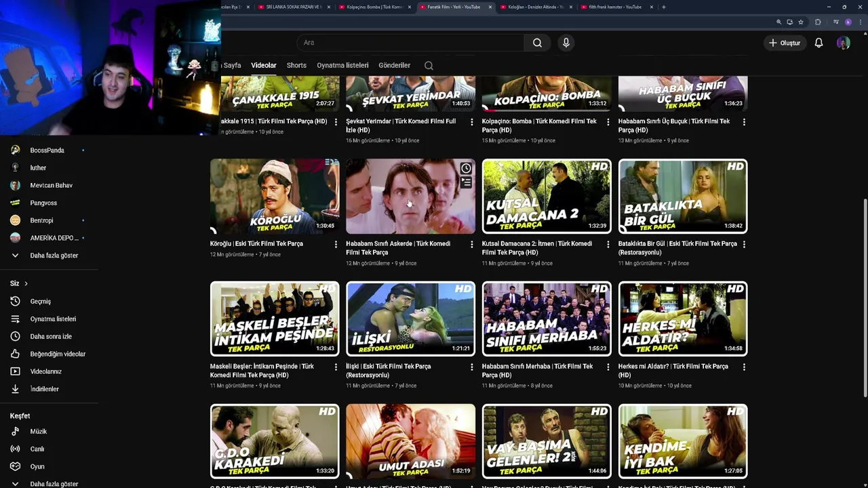Search within the channel using tab magnifier

pyautogui.click(x=429, y=66)
